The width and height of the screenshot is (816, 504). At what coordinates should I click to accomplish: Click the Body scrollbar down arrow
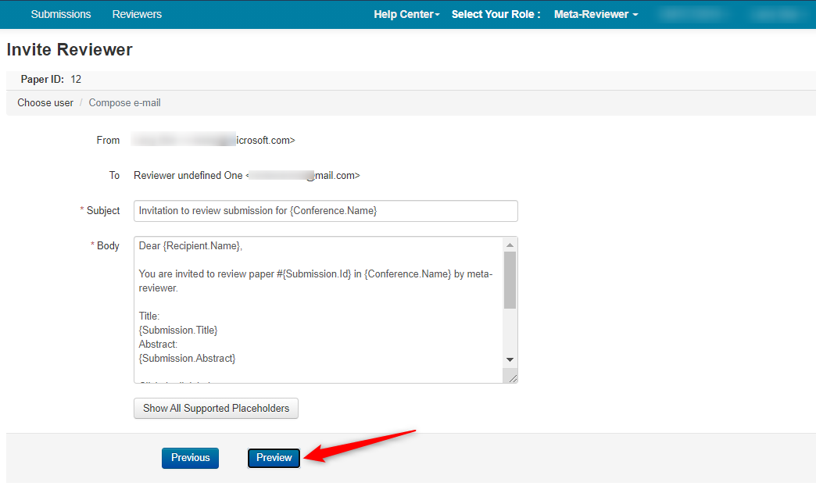510,359
